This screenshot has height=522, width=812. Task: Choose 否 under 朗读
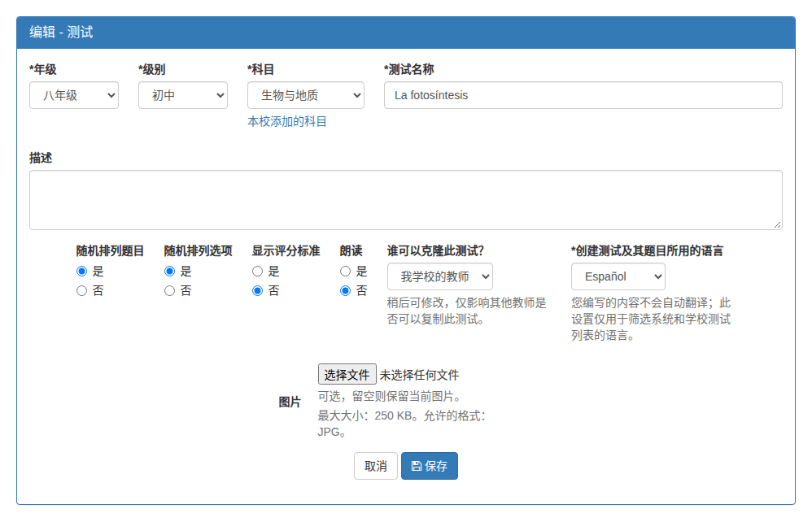(346, 291)
